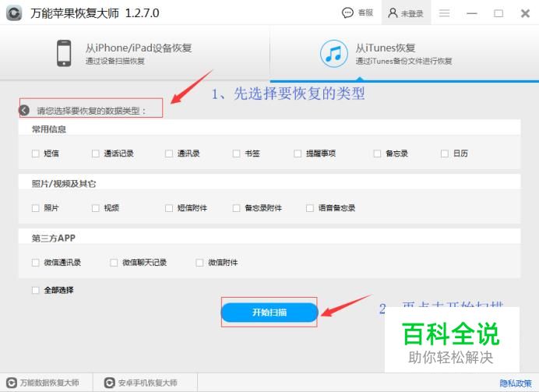Select the 微信附件 checkbox

click(199, 263)
